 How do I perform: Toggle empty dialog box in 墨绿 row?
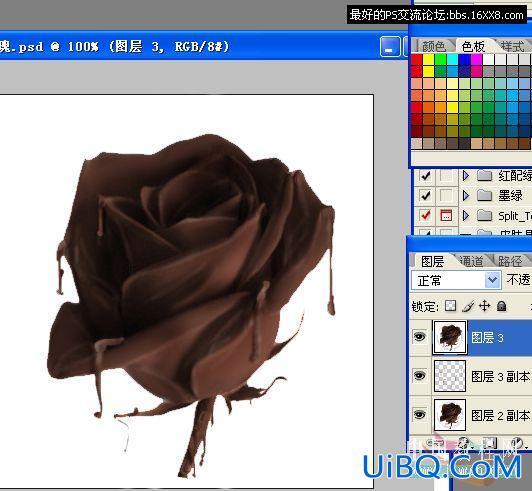click(446, 195)
